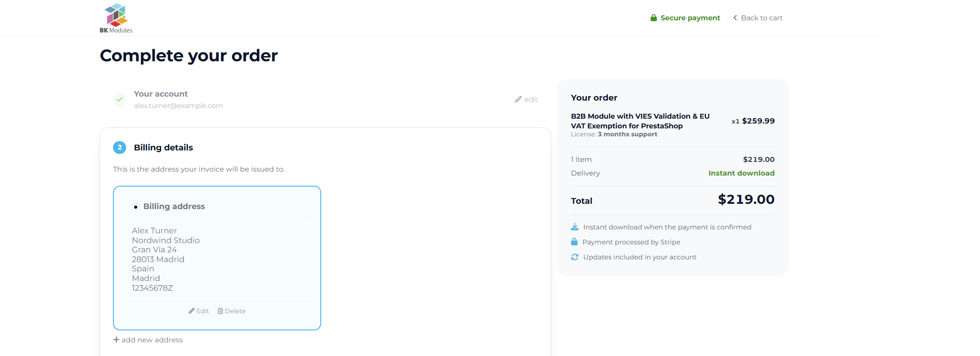The image size is (980, 356).
Task: Click the plus icon for new address
Action: click(116, 340)
